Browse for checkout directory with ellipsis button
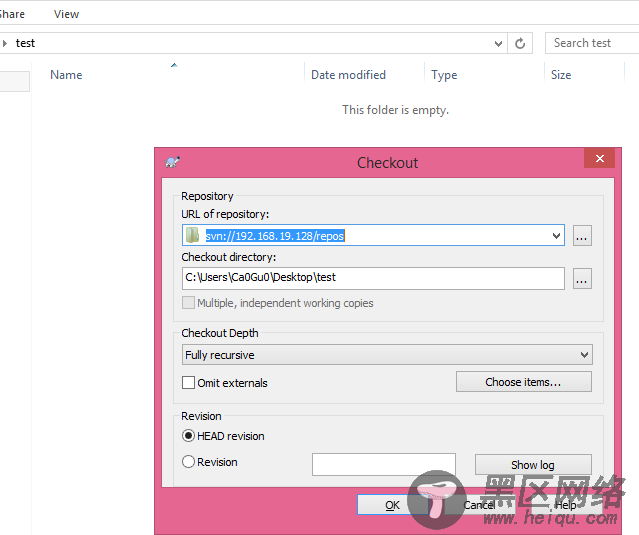This screenshot has width=639, height=535. pyautogui.click(x=582, y=279)
